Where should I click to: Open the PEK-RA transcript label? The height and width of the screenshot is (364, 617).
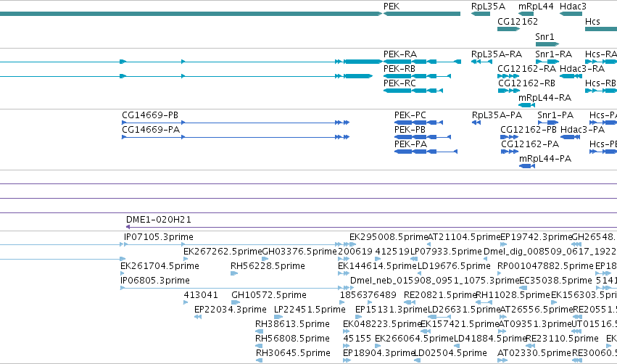(x=400, y=54)
